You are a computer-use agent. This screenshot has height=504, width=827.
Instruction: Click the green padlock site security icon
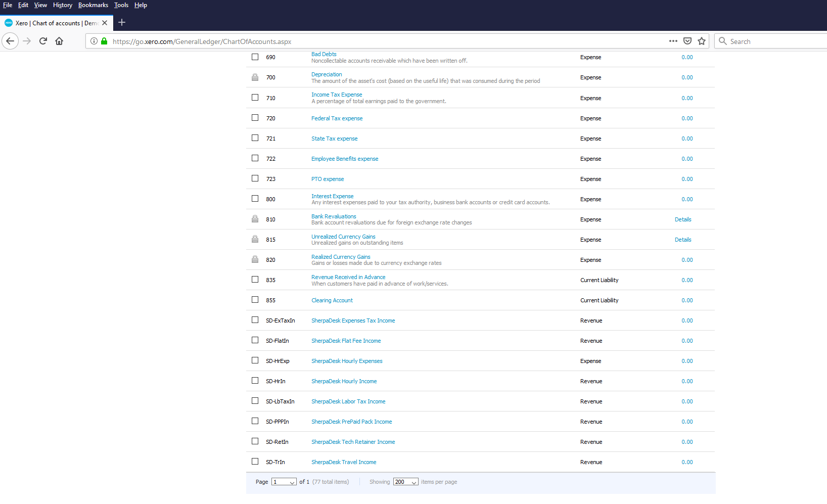coord(104,41)
